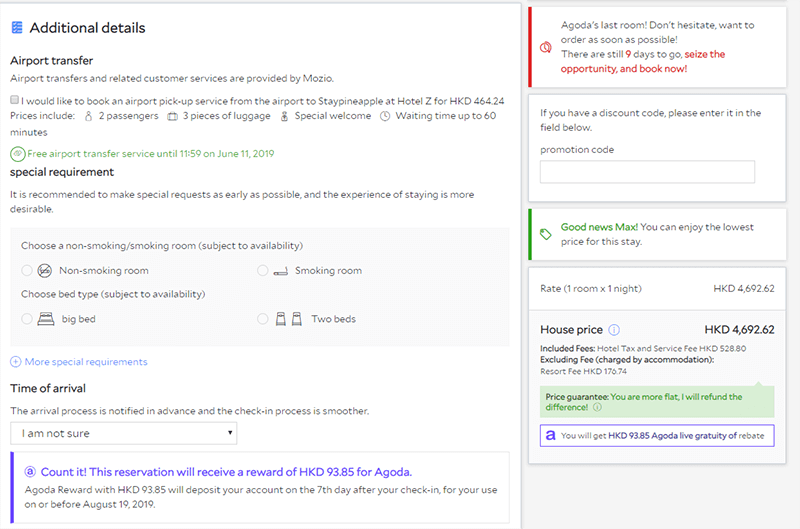Click the Price guarantee refund banner
This screenshot has height=529, width=800.
point(657,402)
